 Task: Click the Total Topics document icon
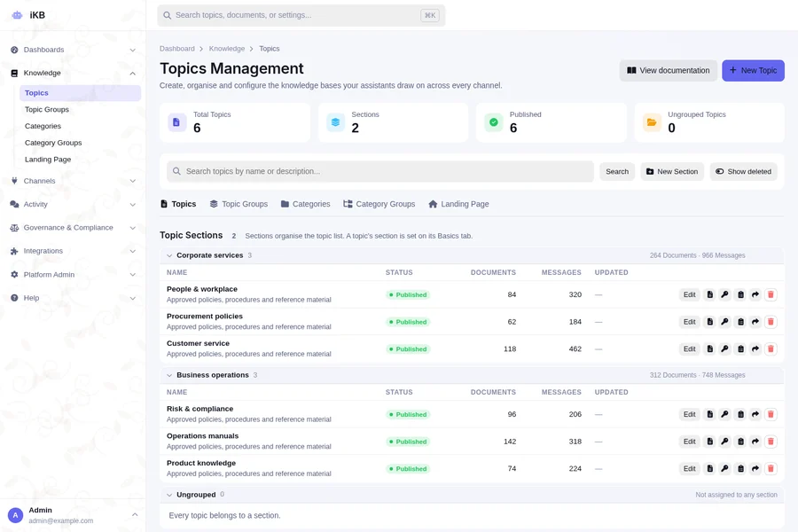coord(176,122)
